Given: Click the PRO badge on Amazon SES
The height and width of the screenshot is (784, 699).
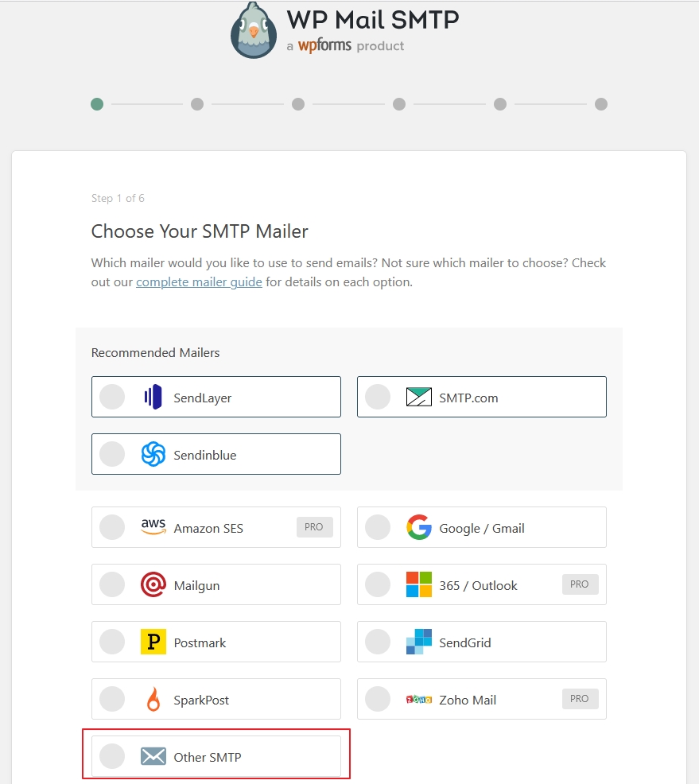Looking at the screenshot, I should click(x=314, y=527).
